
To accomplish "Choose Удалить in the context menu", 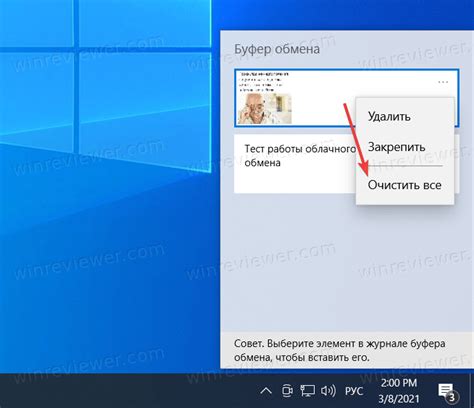I will click(389, 116).
